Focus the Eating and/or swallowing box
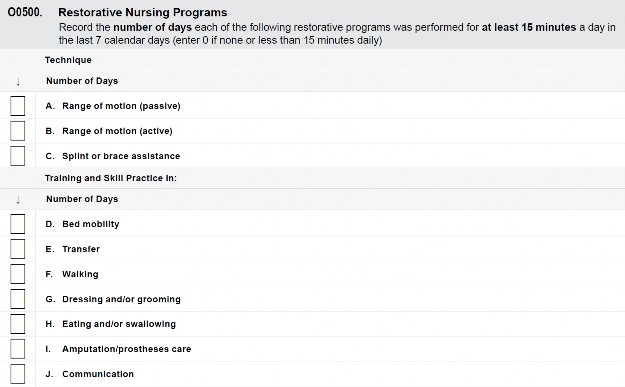 point(18,324)
